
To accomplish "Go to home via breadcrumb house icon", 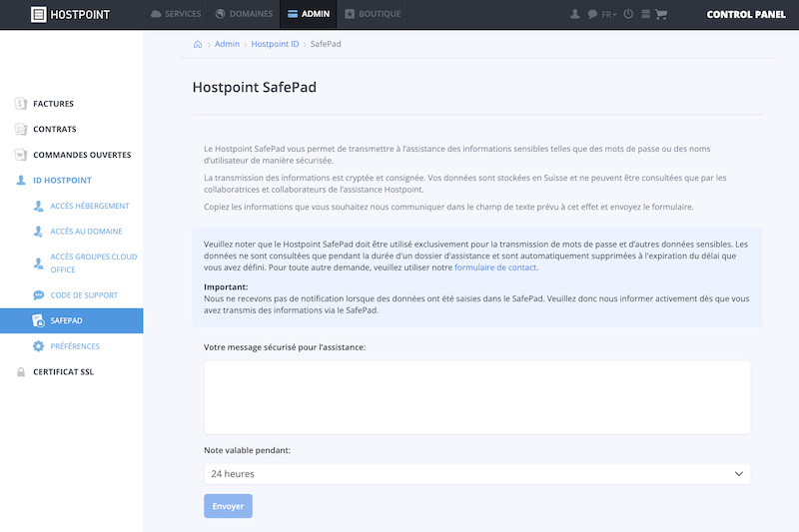I will (198, 44).
